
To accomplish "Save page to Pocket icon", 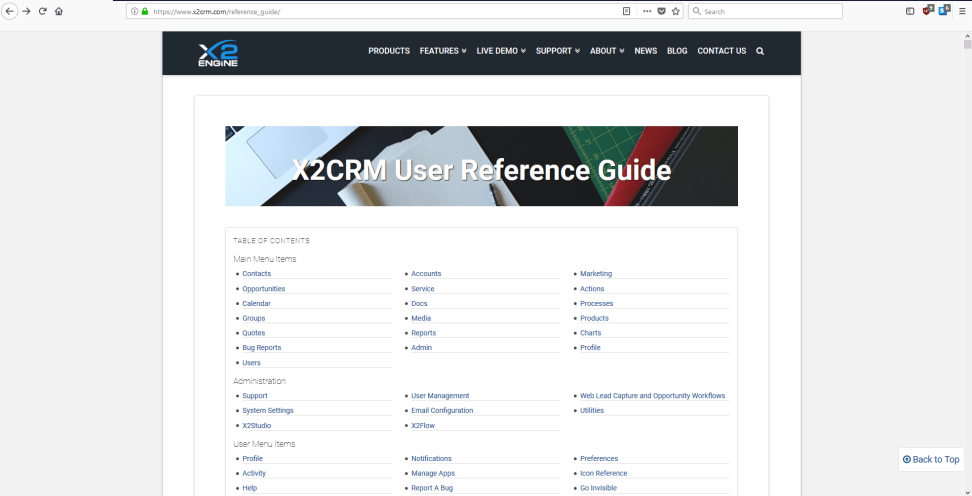I will point(661,11).
